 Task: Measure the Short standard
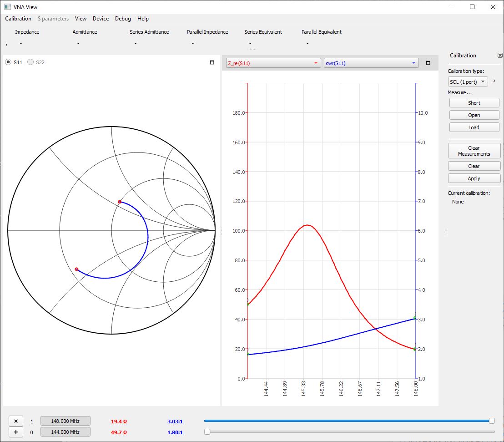474,103
